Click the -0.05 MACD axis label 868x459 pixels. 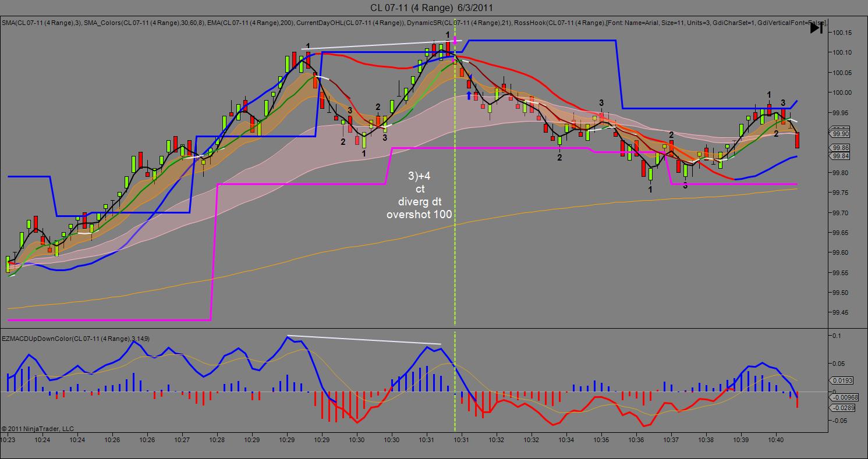click(839, 420)
